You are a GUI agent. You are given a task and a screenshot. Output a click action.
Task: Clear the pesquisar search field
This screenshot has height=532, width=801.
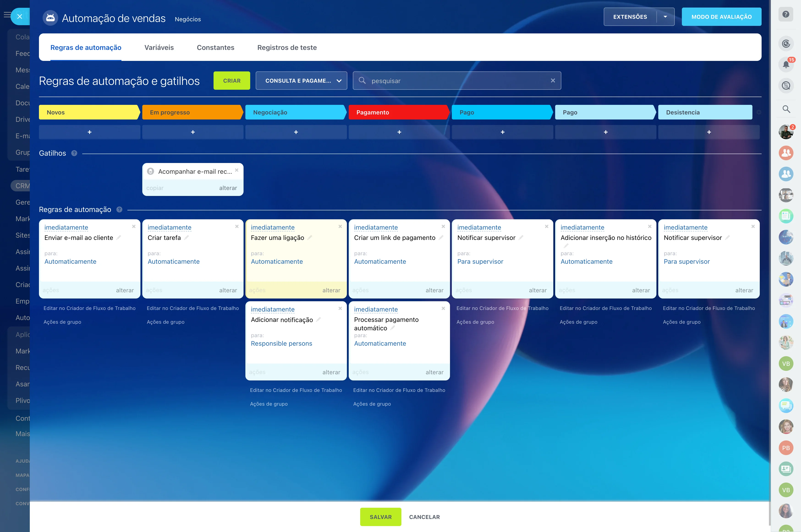coord(552,81)
